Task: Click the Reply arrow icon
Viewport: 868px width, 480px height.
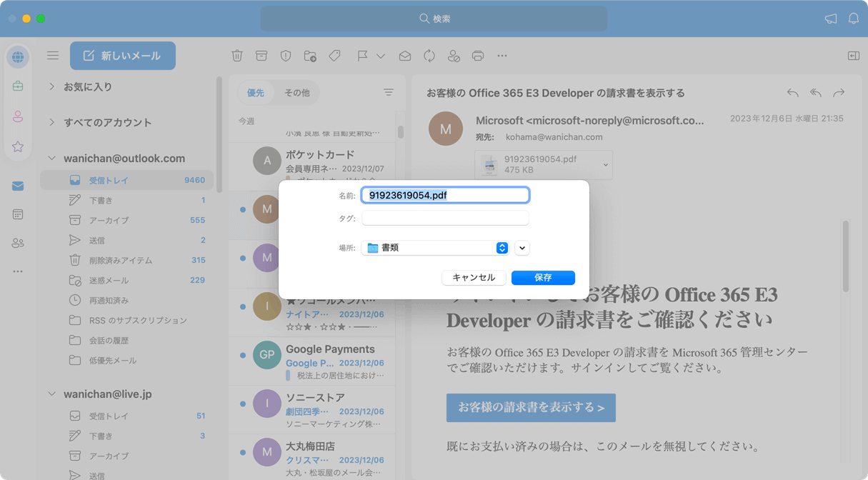Action: click(793, 93)
